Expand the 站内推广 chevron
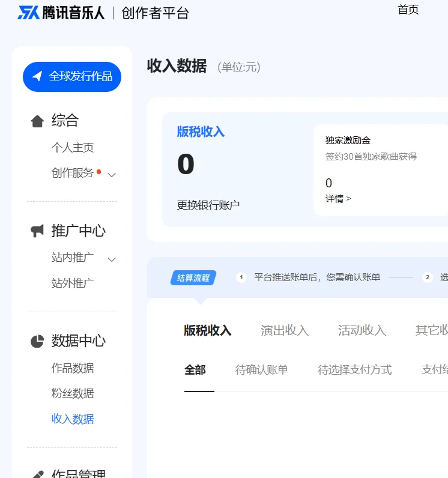The height and width of the screenshot is (478, 448). (x=112, y=259)
